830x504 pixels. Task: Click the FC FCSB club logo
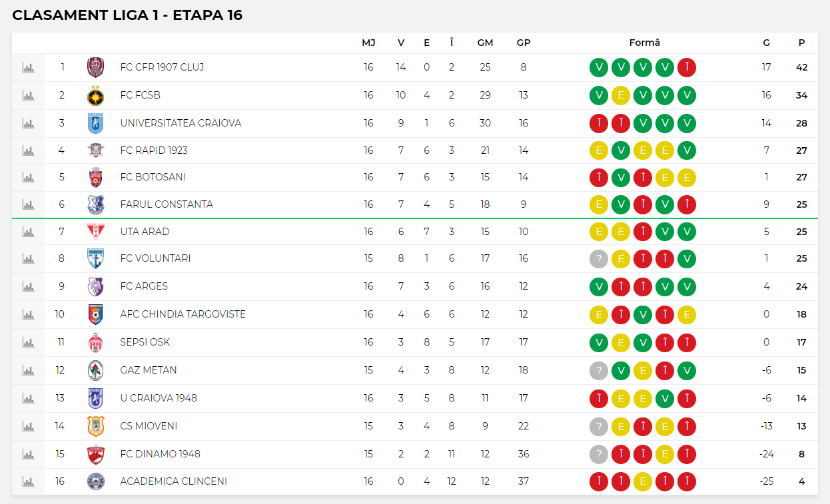(x=96, y=95)
